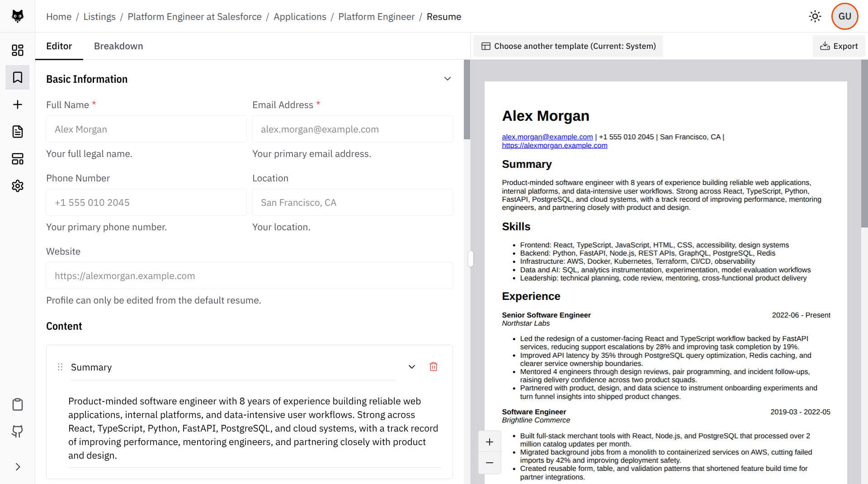Collapse the Basic Information section

pyautogui.click(x=448, y=79)
